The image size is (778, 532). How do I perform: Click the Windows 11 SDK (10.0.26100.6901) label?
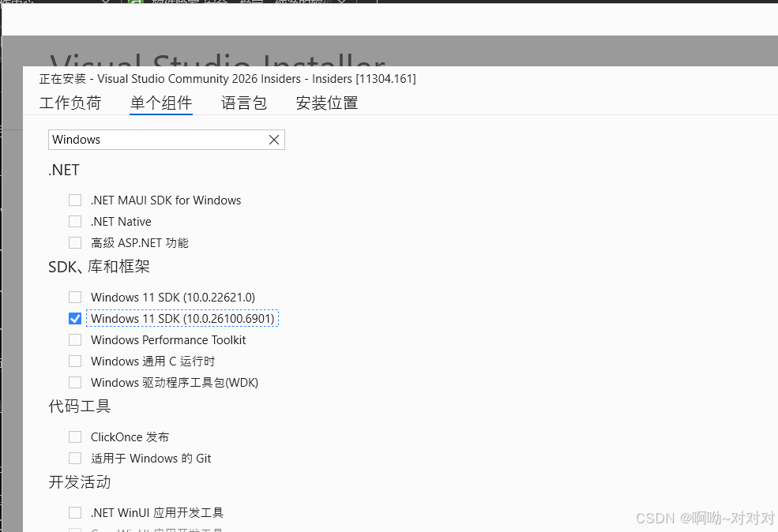(x=182, y=319)
